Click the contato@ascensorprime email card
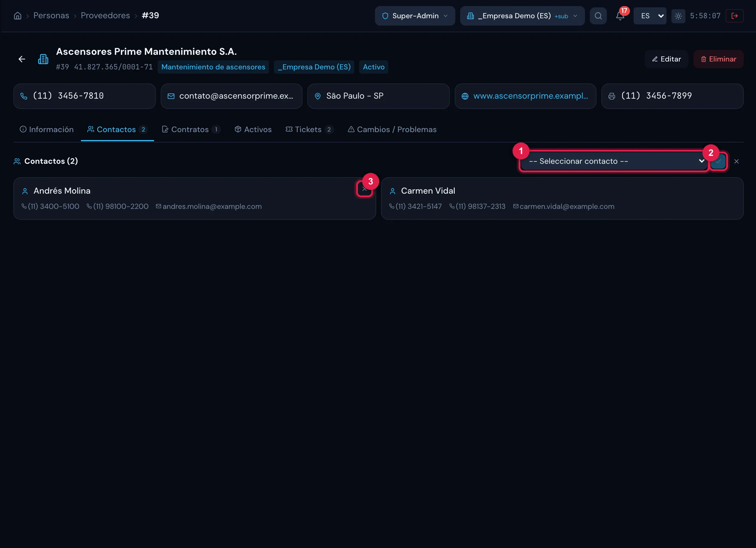The width and height of the screenshot is (756, 548). coord(231,96)
